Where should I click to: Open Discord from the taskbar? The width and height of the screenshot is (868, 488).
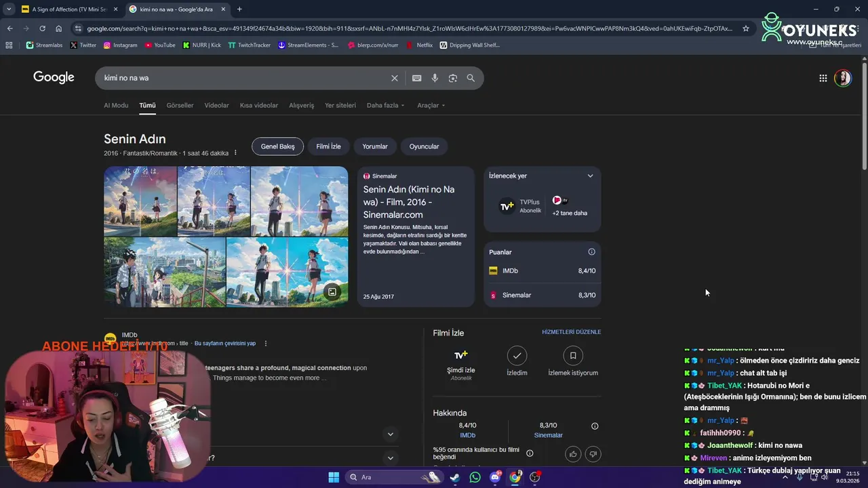click(x=495, y=477)
